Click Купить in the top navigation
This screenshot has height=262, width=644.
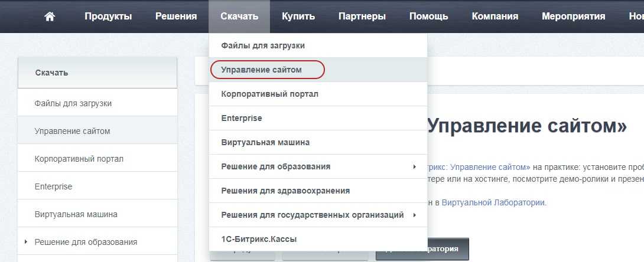click(x=298, y=17)
